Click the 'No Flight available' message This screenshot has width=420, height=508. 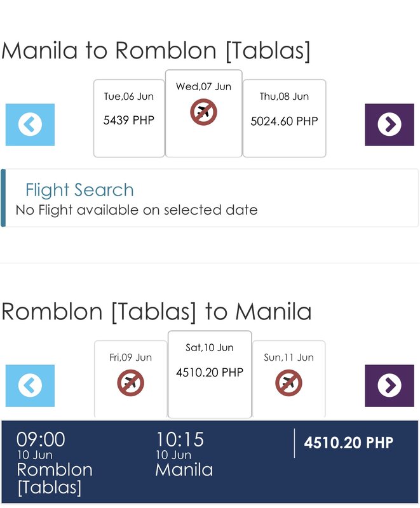click(x=137, y=210)
